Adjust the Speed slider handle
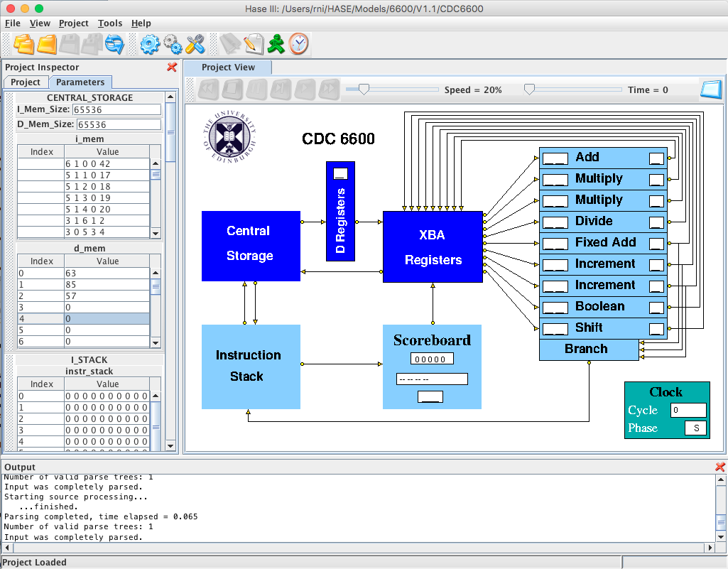The width and height of the screenshot is (728, 569). 364,90
